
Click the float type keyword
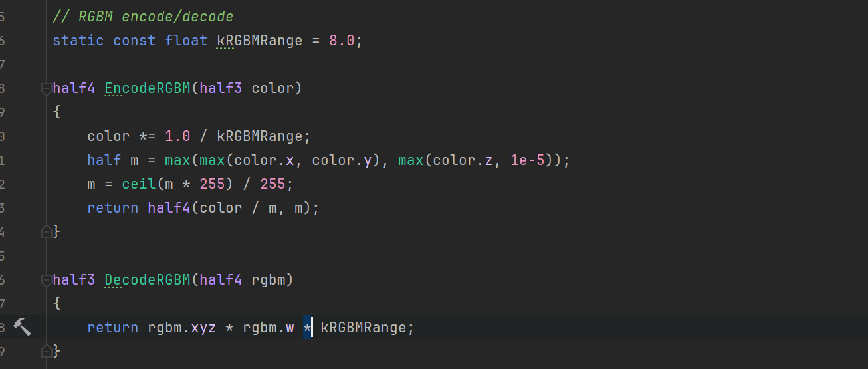[187, 40]
